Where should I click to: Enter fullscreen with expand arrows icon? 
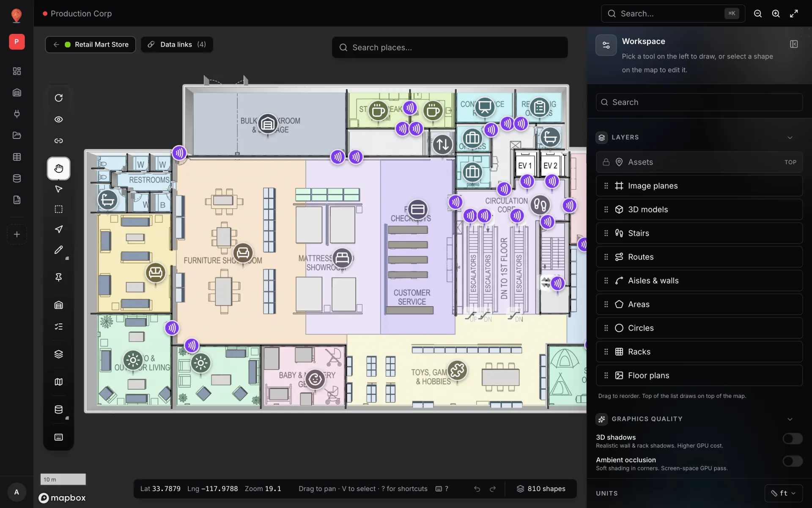point(794,14)
